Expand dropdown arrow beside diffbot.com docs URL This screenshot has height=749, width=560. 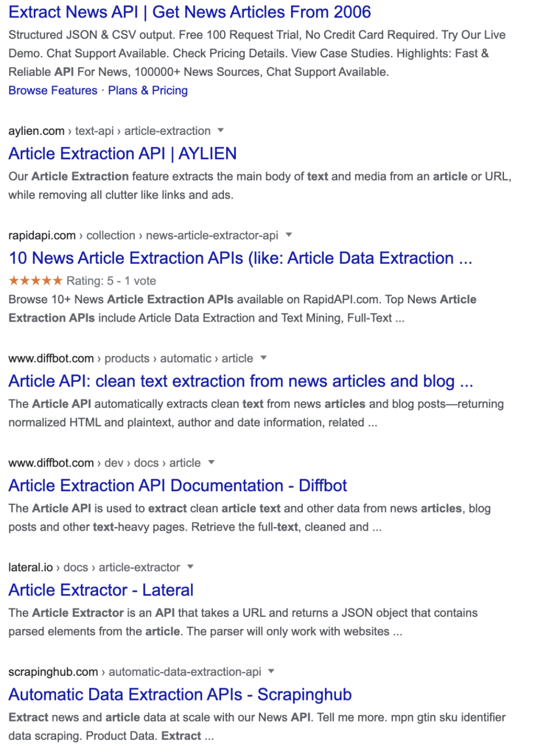[x=211, y=462]
